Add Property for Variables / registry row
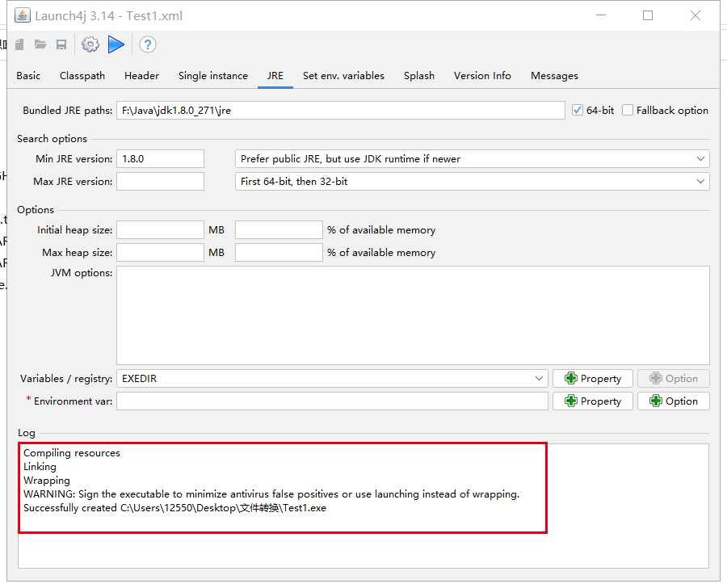Viewport: 727px width, 588px height. pyautogui.click(x=593, y=378)
